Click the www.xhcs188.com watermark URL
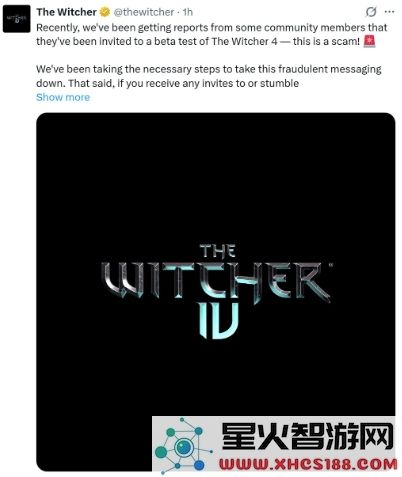This screenshot has width=402, height=477. (x=307, y=464)
